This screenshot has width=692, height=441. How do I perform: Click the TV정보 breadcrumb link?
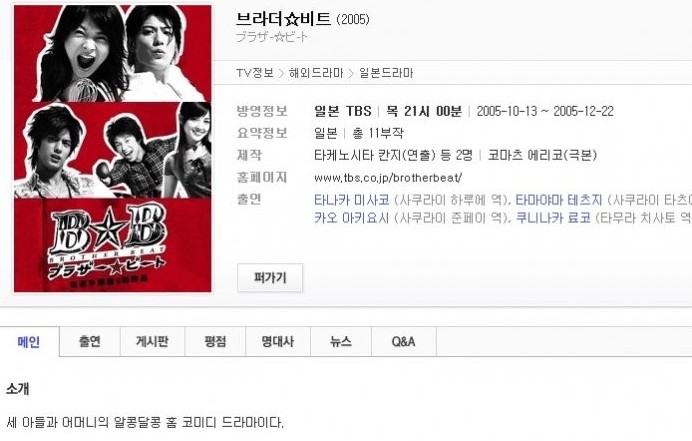coord(255,73)
